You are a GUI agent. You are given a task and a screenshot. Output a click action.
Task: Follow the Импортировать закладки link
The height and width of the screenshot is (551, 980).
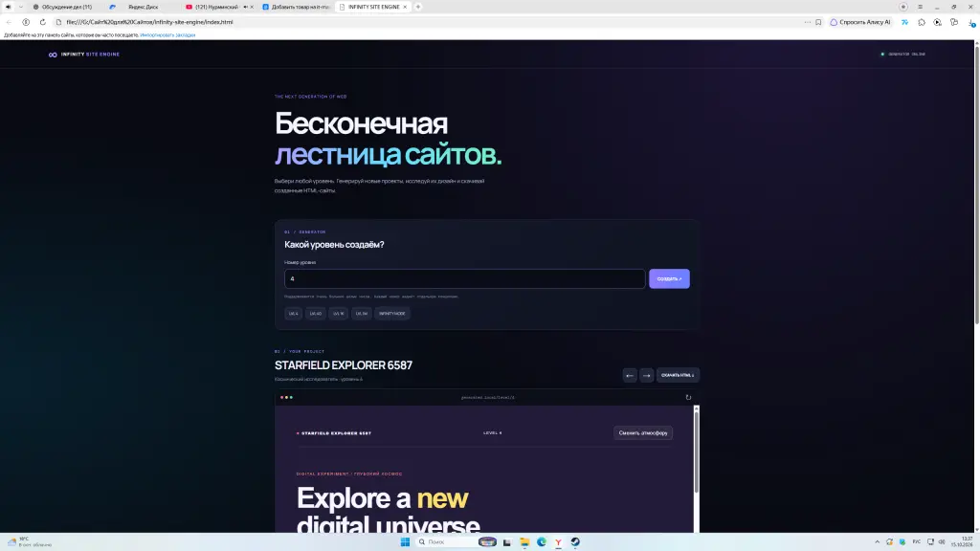(167, 35)
